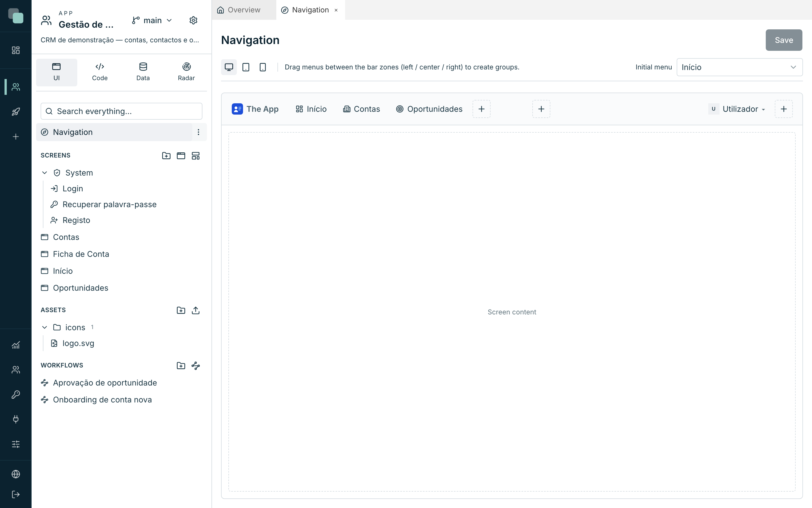The height and width of the screenshot is (508, 812).
Task: Click the Gestão de app title
Action: (x=86, y=25)
